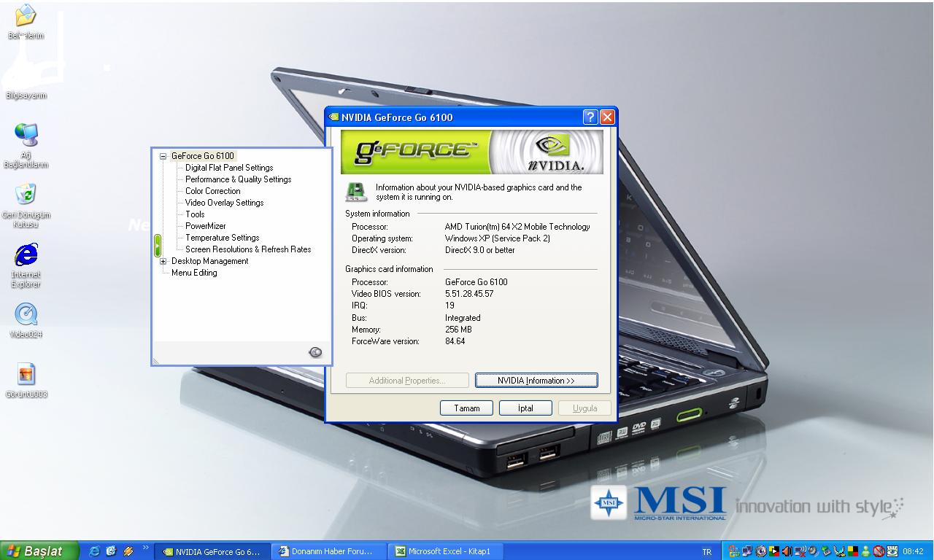Select Tools in NVIDIA tree

tap(195, 214)
